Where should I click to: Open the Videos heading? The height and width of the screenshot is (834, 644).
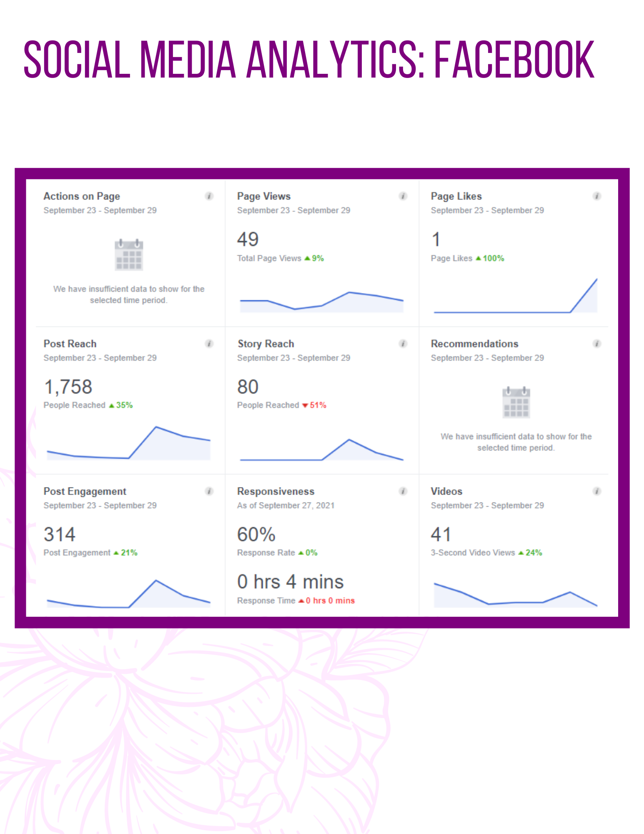446,491
